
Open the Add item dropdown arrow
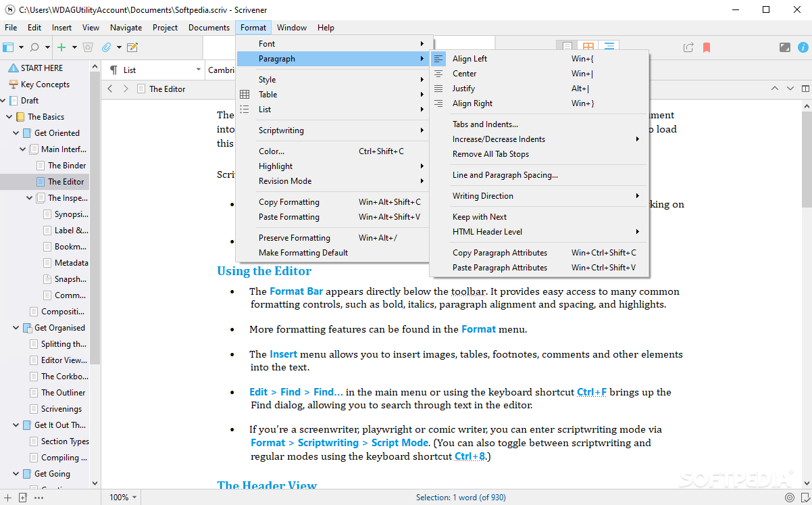click(74, 47)
